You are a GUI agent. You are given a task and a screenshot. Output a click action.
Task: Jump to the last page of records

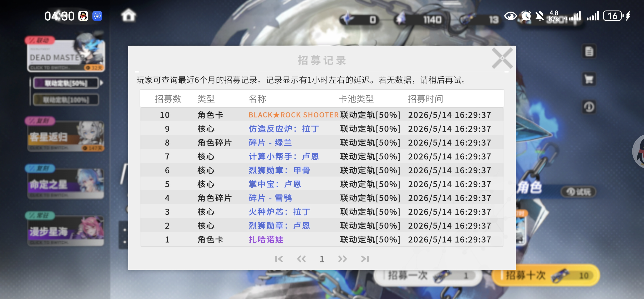365,259
